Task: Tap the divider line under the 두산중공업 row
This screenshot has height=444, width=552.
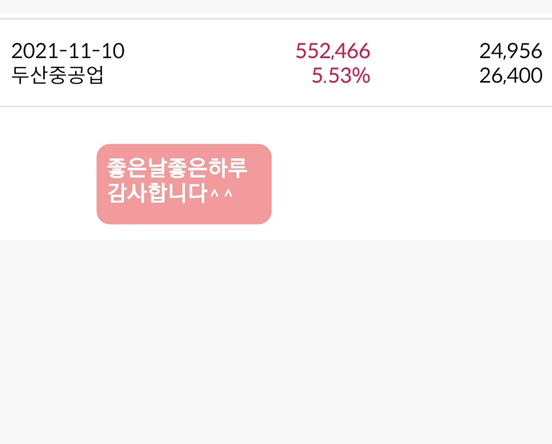Action: [276, 106]
